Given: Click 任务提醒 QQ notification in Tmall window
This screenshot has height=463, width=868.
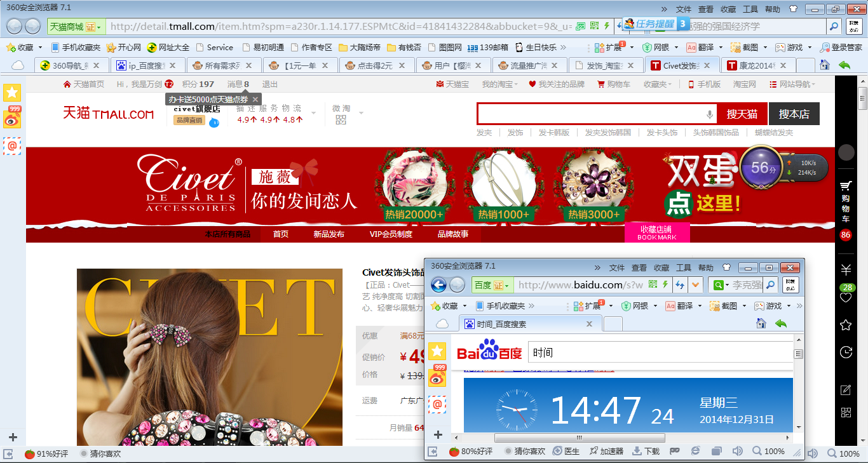Looking at the screenshot, I should pyautogui.click(x=655, y=24).
